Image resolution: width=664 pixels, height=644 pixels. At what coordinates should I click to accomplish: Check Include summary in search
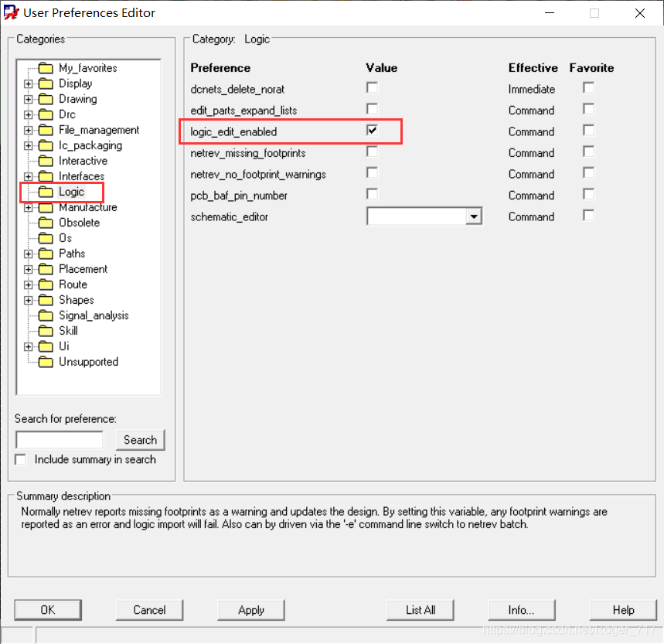click(21, 460)
